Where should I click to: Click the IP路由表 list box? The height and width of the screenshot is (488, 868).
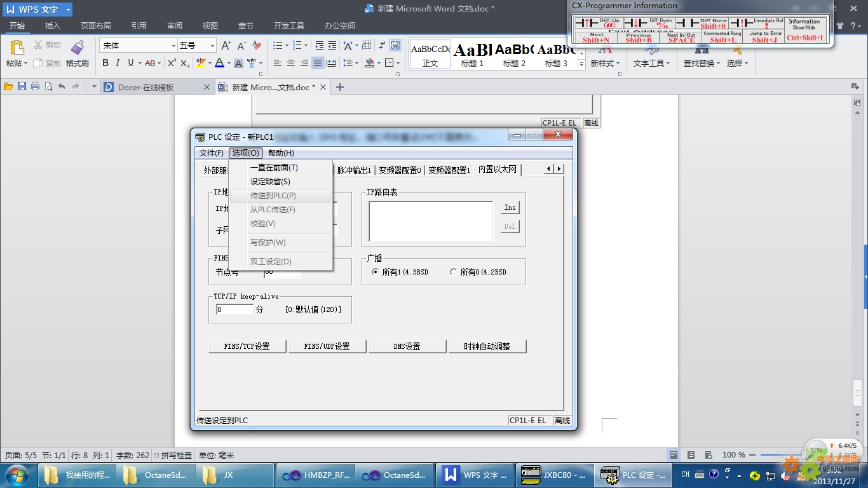coord(431,221)
